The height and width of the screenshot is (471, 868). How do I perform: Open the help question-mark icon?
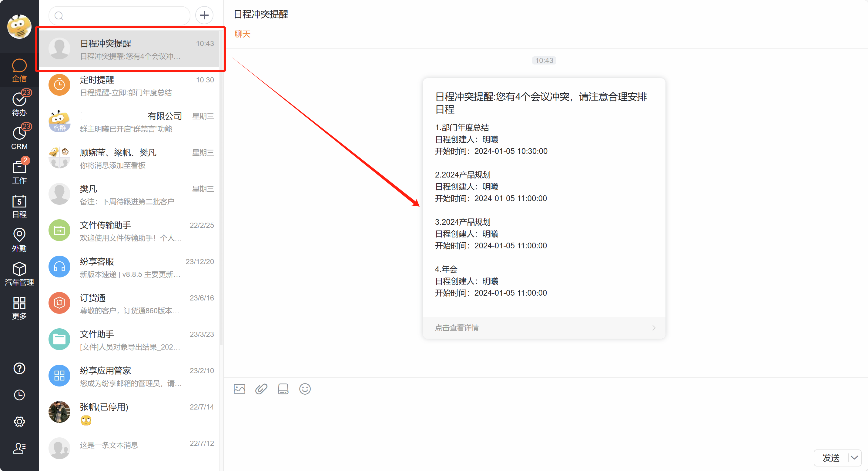click(19, 368)
